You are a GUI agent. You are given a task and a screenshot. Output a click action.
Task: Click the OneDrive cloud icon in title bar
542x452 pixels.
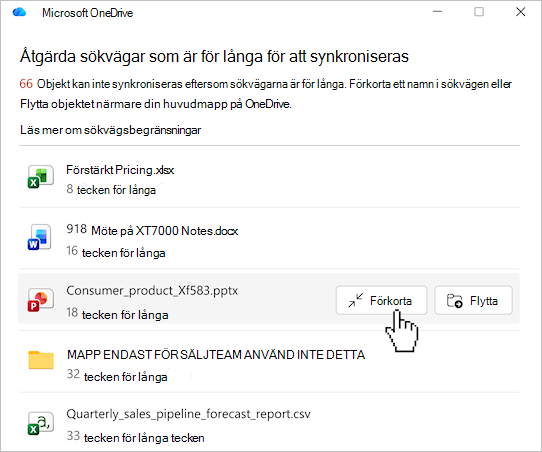click(x=19, y=12)
